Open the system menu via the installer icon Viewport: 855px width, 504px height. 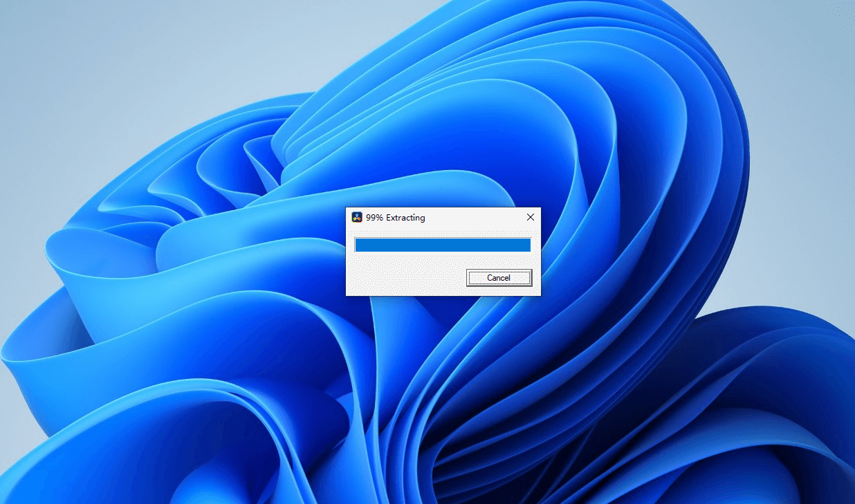pyautogui.click(x=357, y=217)
